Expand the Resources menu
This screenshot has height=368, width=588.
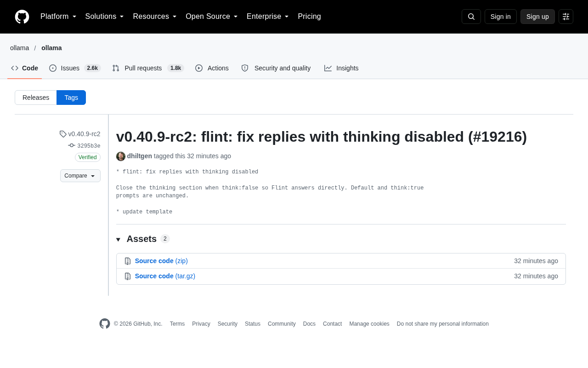tap(155, 17)
